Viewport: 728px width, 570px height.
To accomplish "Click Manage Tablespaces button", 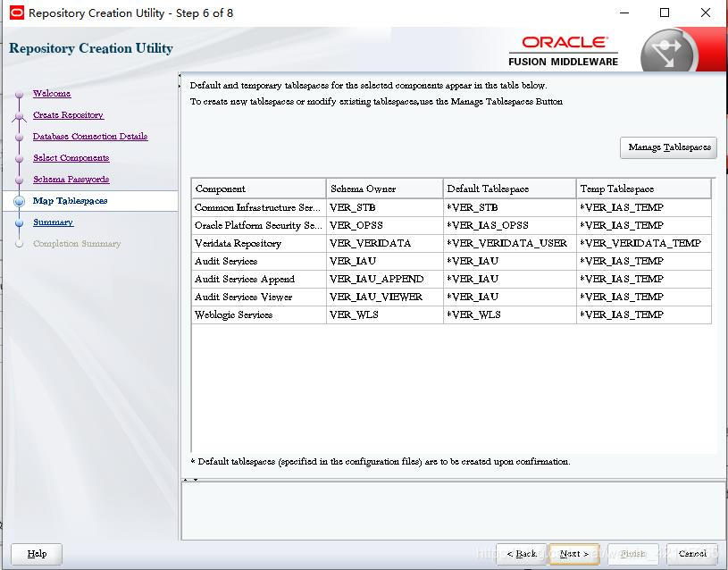I will [x=668, y=147].
